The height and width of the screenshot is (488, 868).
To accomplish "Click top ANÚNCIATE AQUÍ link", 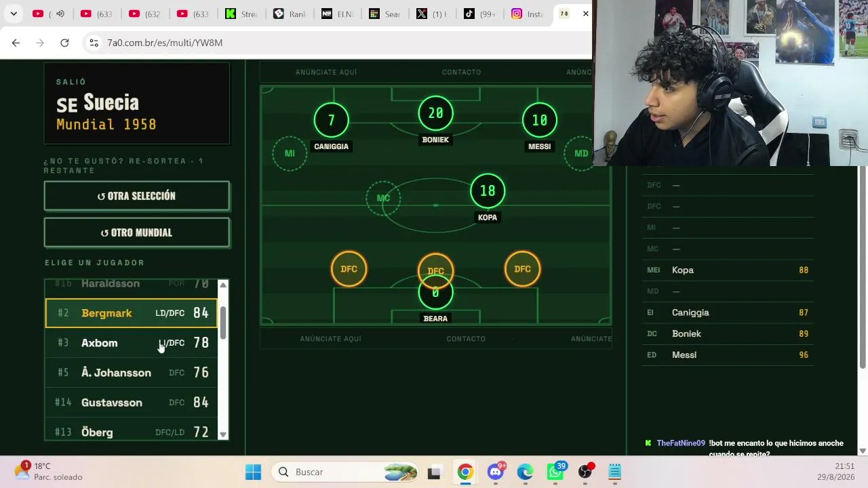I will point(326,72).
